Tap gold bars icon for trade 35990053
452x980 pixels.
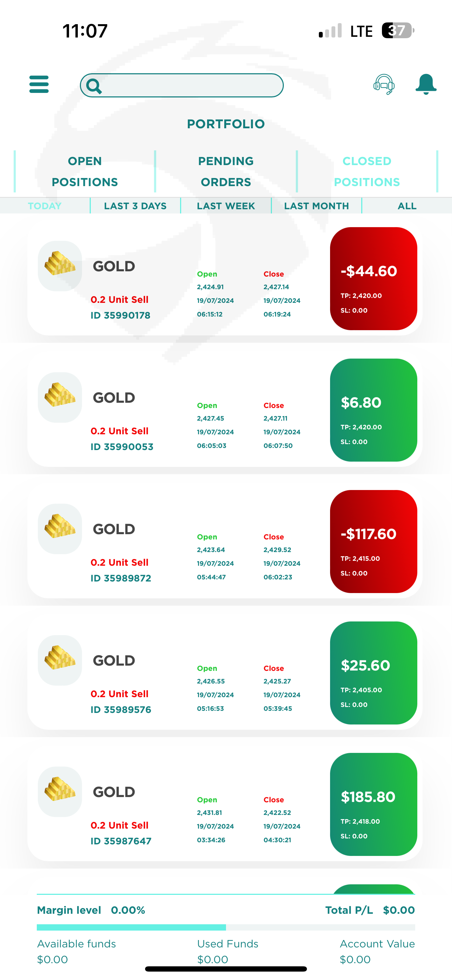coord(60,397)
